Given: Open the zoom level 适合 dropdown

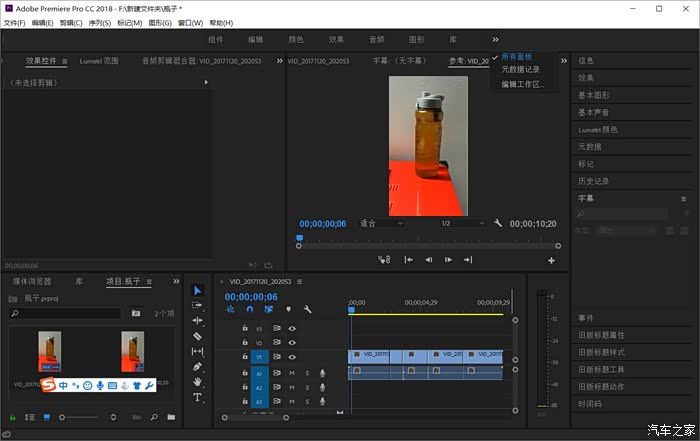Looking at the screenshot, I should [381, 223].
